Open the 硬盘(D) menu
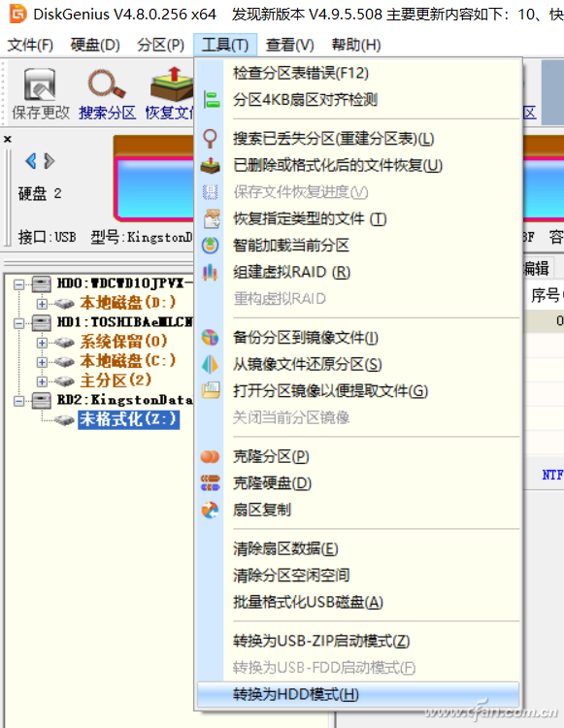 (x=95, y=45)
